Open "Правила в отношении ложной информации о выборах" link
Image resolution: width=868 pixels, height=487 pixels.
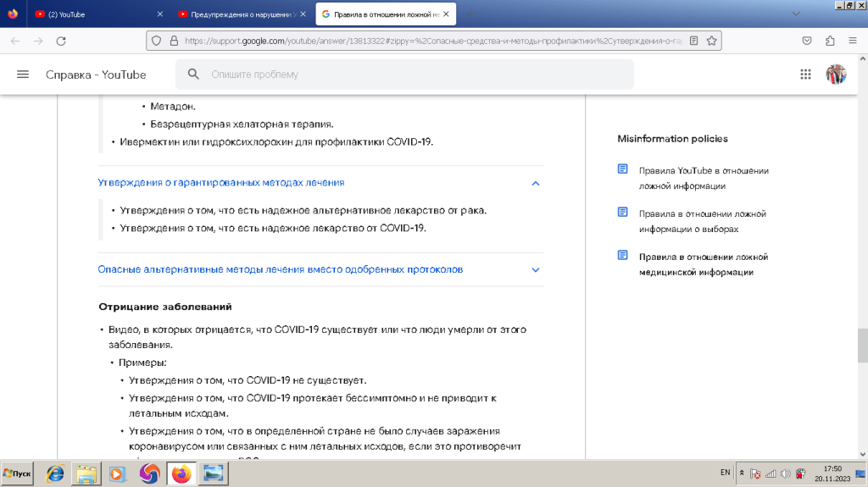tap(702, 221)
